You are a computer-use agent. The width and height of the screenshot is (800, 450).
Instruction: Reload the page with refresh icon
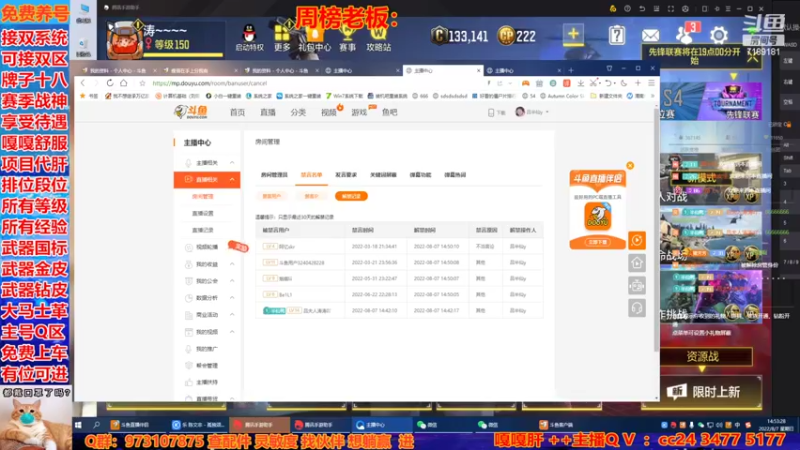pos(110,83)
